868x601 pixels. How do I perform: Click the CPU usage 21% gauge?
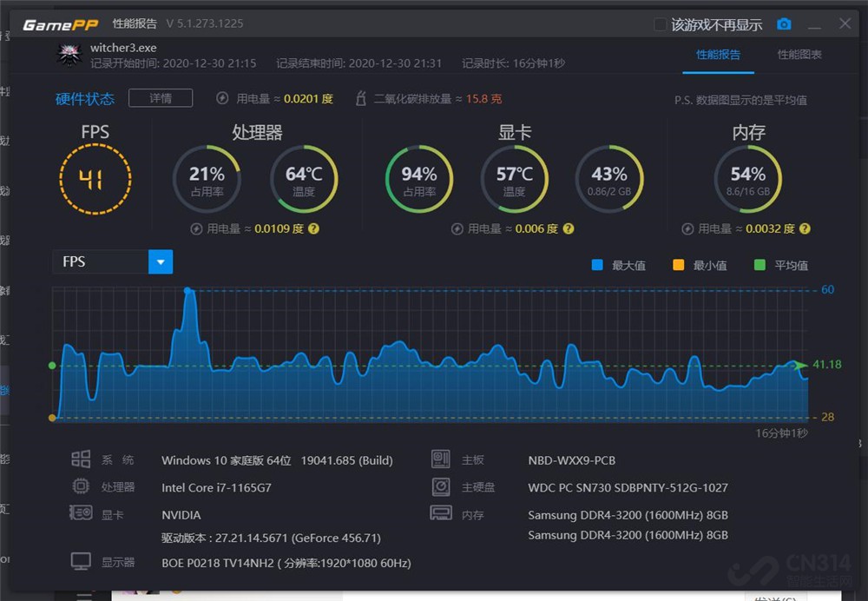(207, 179)
